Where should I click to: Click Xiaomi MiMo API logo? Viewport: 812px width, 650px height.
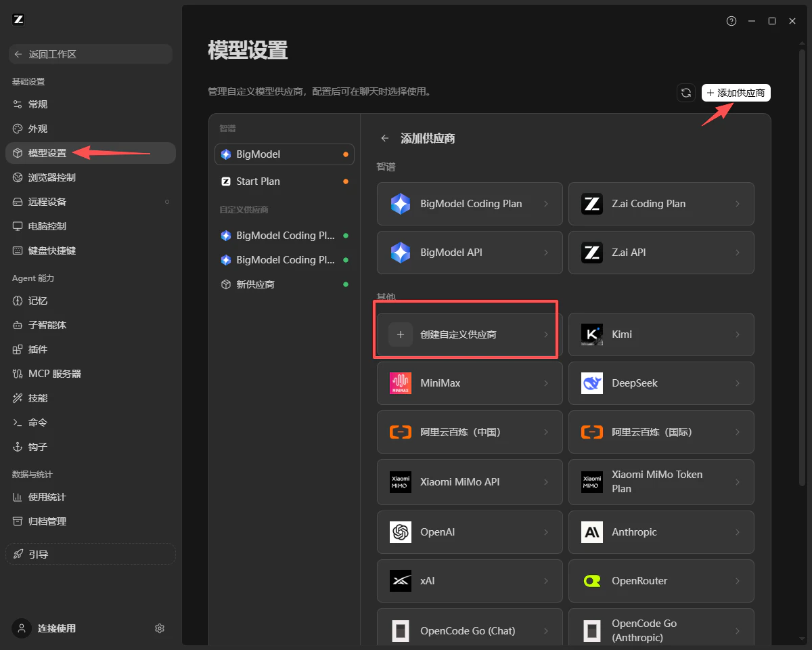point(401,482)
